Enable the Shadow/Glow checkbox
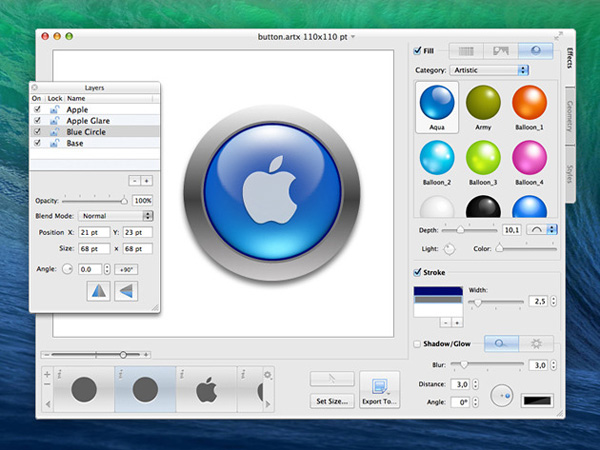The height and width of the screenshot is (450, 600). 417,344
